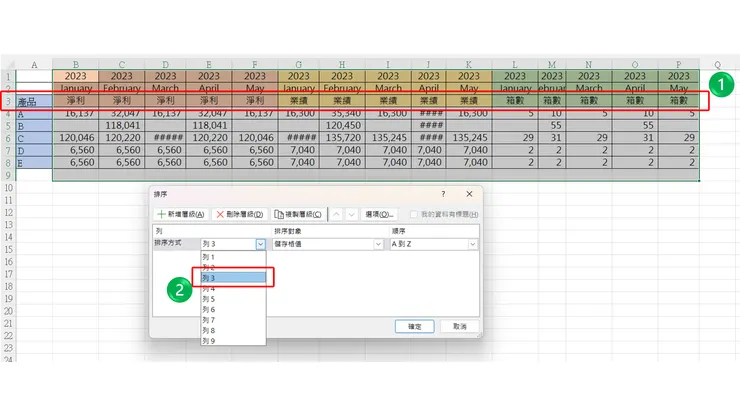Click cell D6 showing ##### overflow
Image resolution: width=740 pixels, height=416 pixels.
165,138
